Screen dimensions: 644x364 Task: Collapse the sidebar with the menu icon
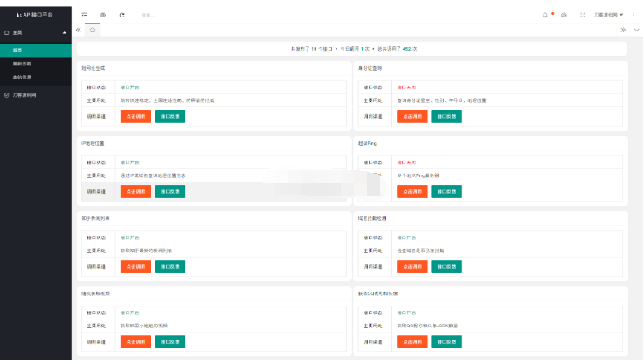[84, 15]
